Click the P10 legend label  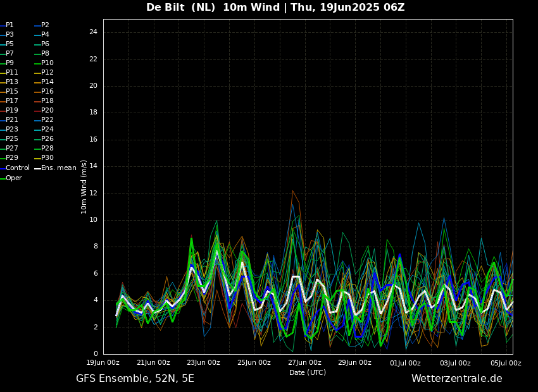click(x=47, y=63)
